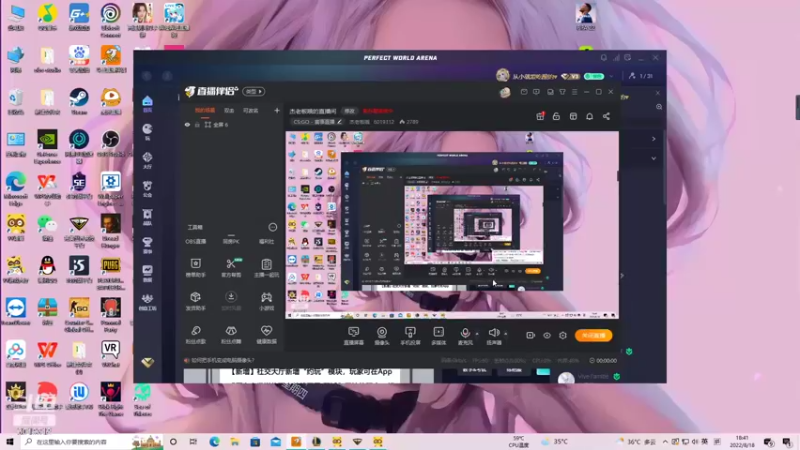Click the scissors clip tool icon
800x450 pixels.
231,263
